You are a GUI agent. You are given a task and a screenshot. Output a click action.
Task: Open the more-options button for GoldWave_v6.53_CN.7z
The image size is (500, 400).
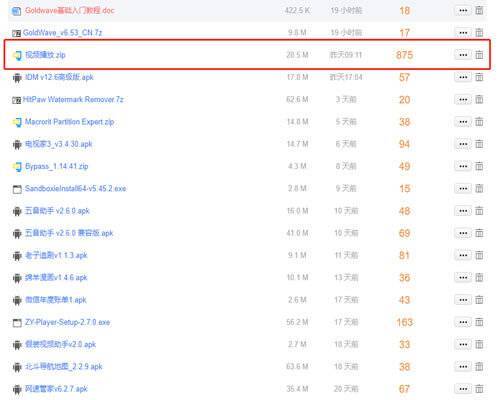click(x=463, y=33)
